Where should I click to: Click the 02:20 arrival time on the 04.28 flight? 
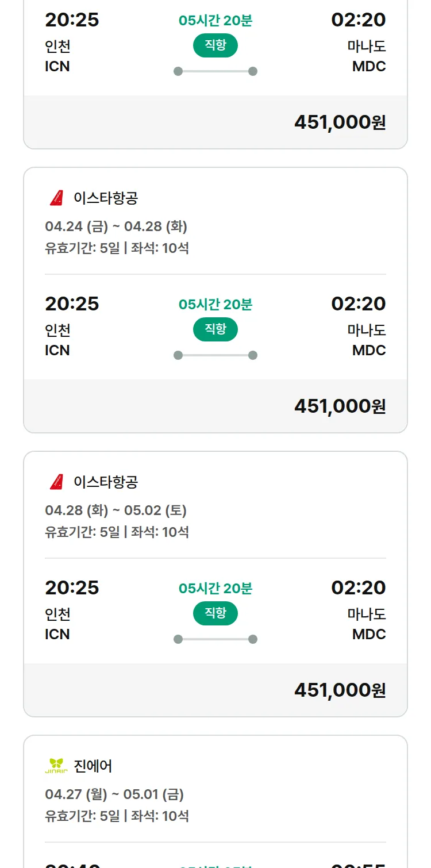pos(358,587)
